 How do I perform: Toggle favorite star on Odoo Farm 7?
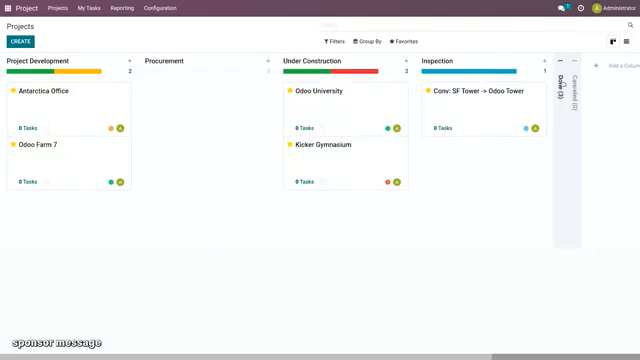pyautogui.click(x=13, y=144)
